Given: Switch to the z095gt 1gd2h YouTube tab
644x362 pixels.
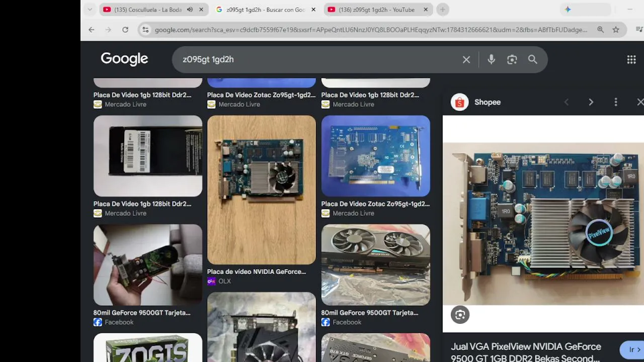Looking at the screenshot, I should pos(377,10).
